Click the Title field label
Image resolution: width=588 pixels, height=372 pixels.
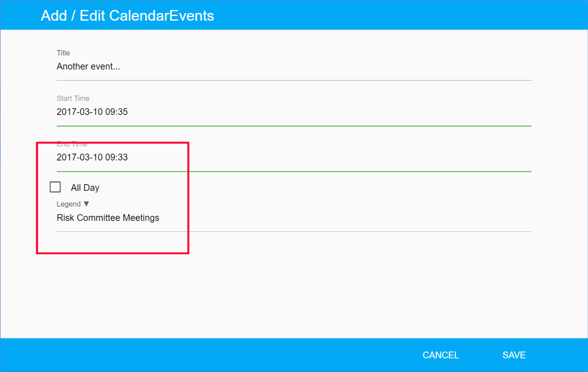click(x=63, y=53)
